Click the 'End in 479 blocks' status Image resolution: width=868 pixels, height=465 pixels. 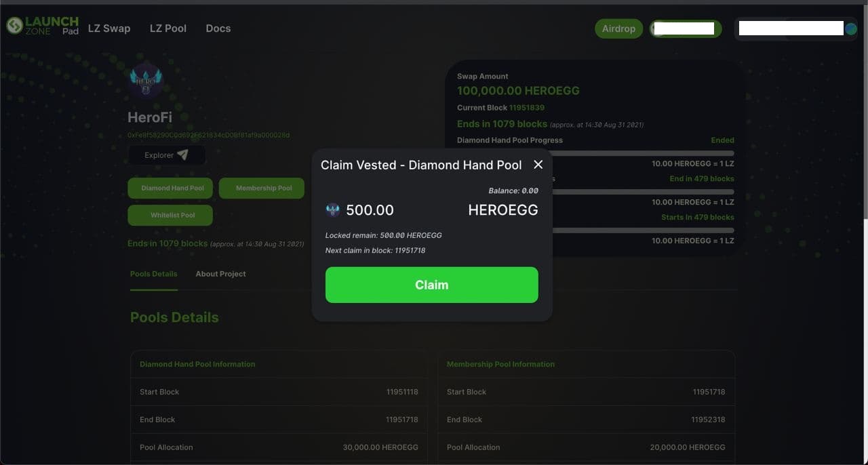[702, 179]
